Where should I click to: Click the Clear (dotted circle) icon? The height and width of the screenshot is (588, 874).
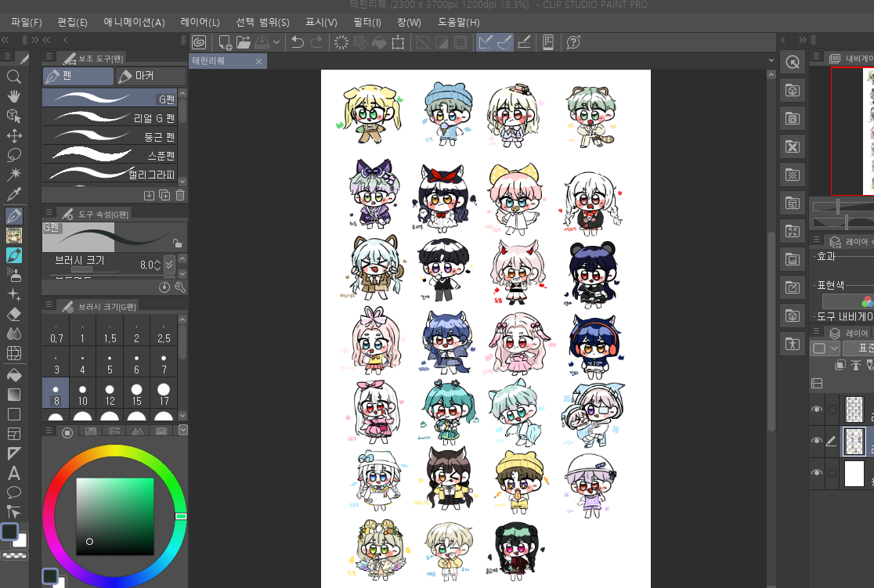(x=341, y=42)
